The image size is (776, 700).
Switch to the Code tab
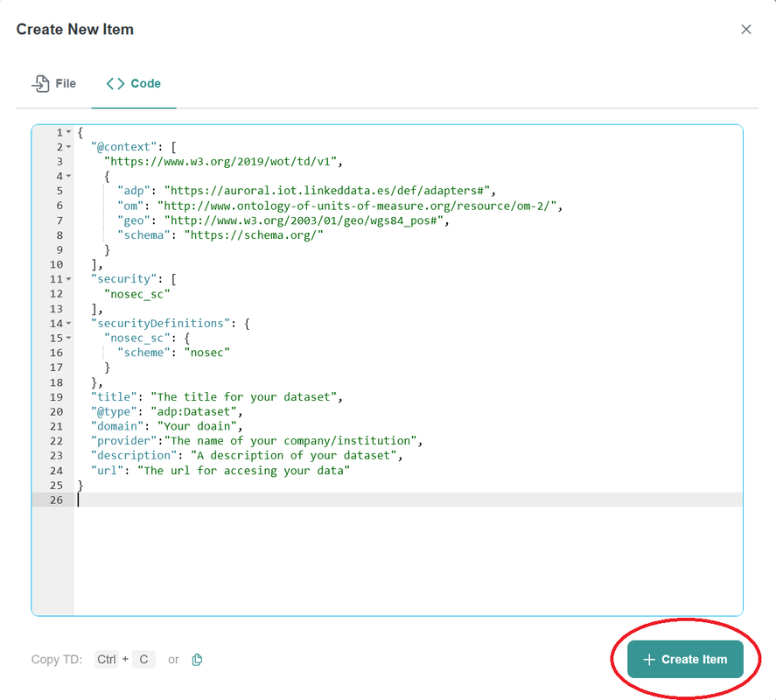point(134,84)
